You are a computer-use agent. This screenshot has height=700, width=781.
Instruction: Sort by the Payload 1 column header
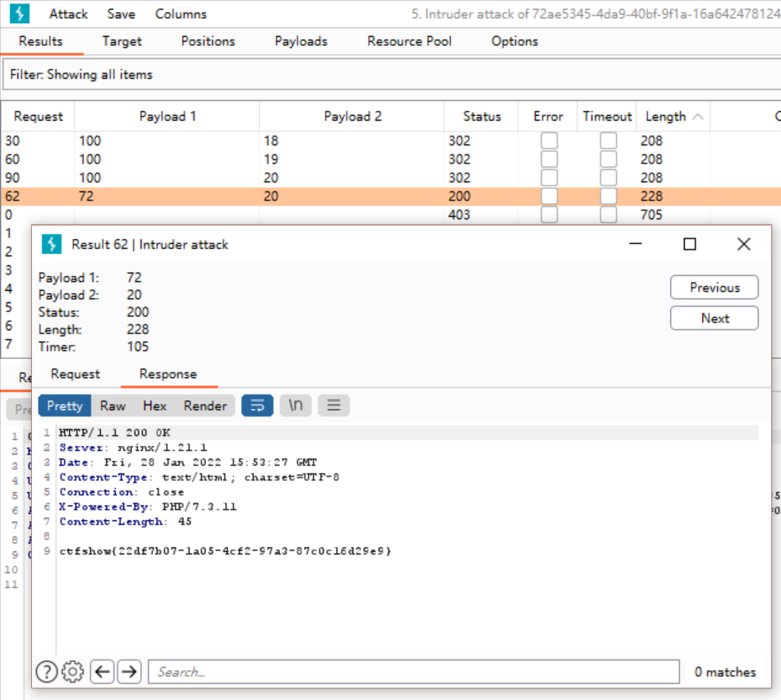(x=168, y=117)
